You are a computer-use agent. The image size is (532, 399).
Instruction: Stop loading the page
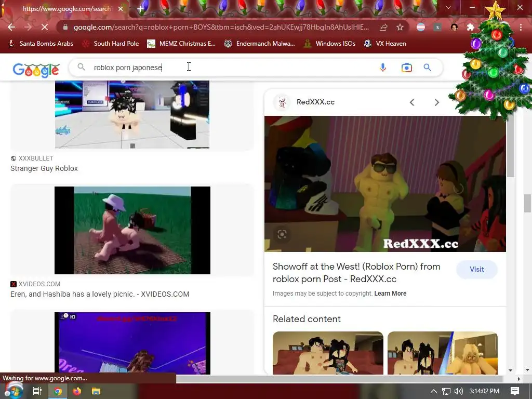point(45,27)
